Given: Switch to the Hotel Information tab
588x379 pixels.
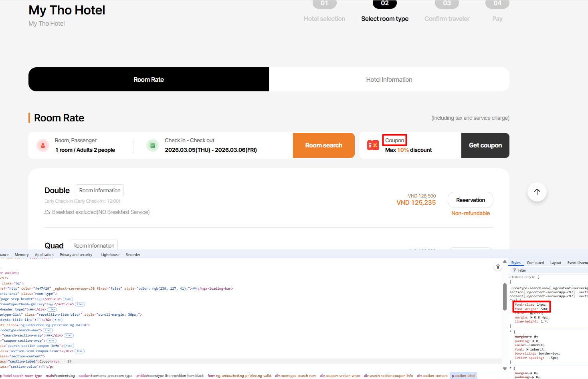Looking at the screenshot, I should [389, 79].
